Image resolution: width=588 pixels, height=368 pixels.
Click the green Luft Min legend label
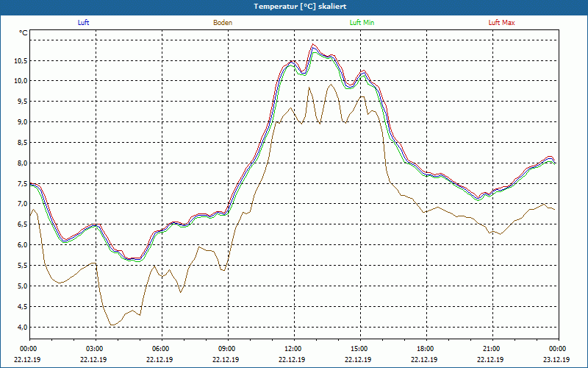(362, 23)
